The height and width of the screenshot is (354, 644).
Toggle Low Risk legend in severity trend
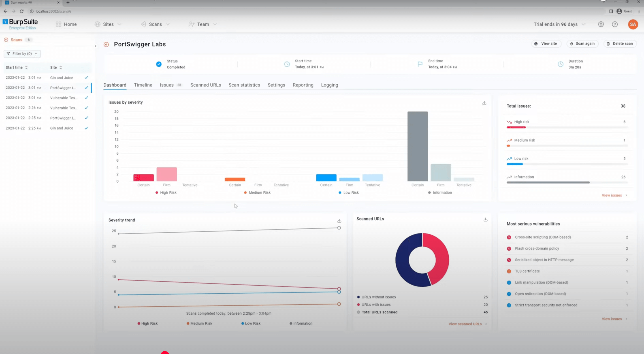click(x=251, y=324)
